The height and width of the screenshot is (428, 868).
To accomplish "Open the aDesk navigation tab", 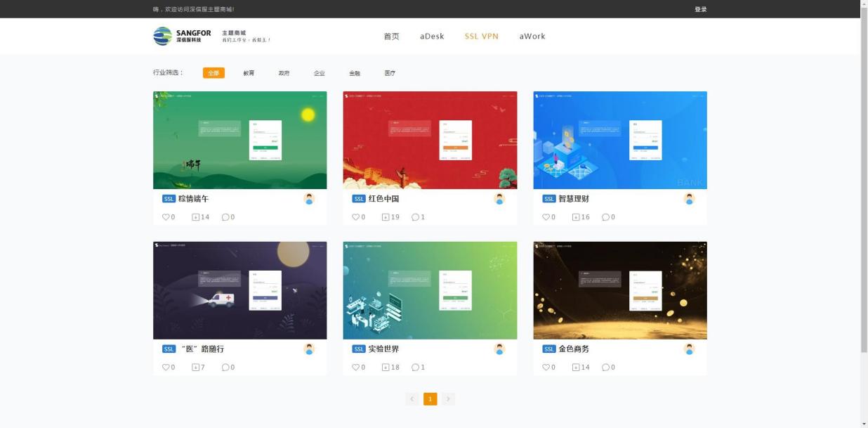I will (x=432, y=37).
